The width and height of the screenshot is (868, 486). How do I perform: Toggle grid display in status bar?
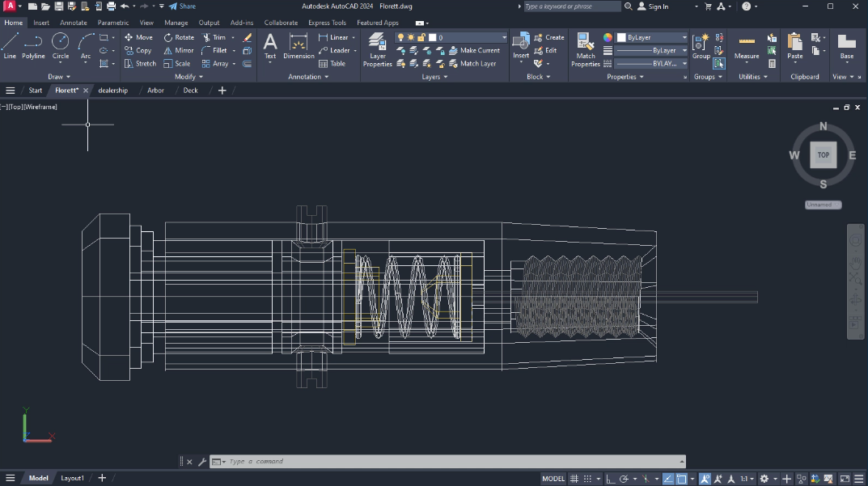coord(574,479)
